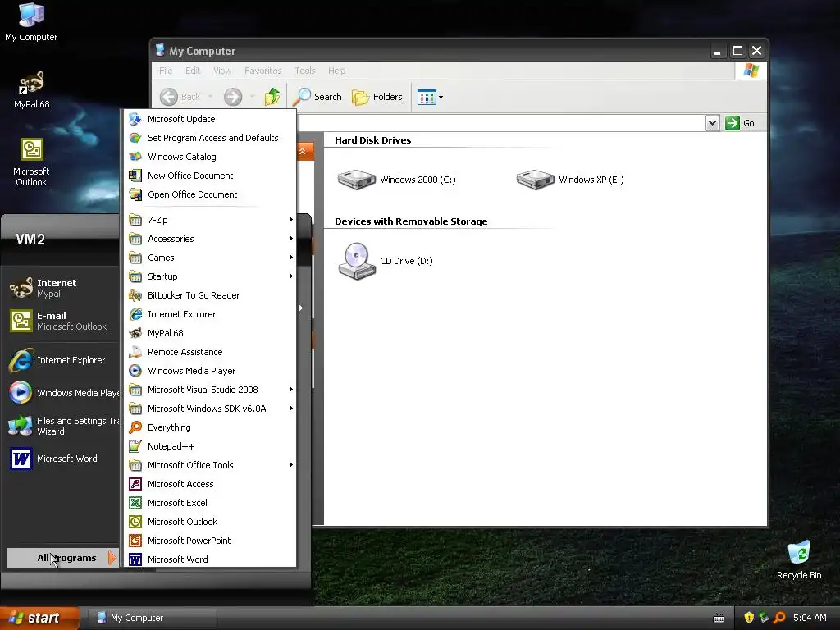The width and height of the screenshot is (840, 630).
Task: Open Help menu
Action: [x=336, y=71]
